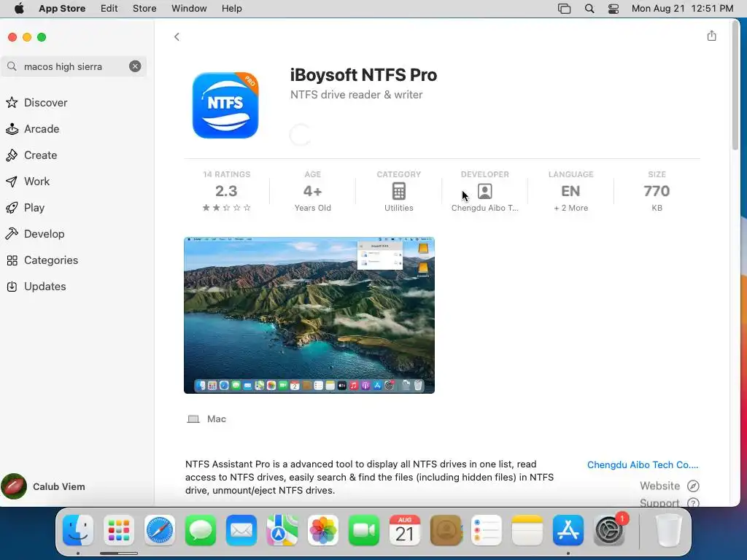The height and width of the screenshot is (560, 747).
Task: Click the Utilities category calculator icon
Action: click(399, 192)
